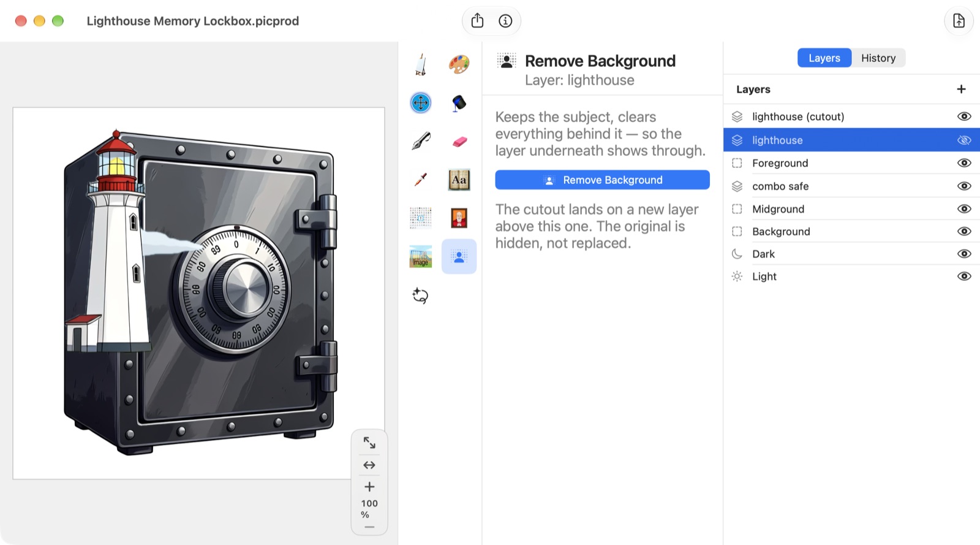Zoom in with the plus button
This screenshot has height=545, width=980.
coord(369,487)
